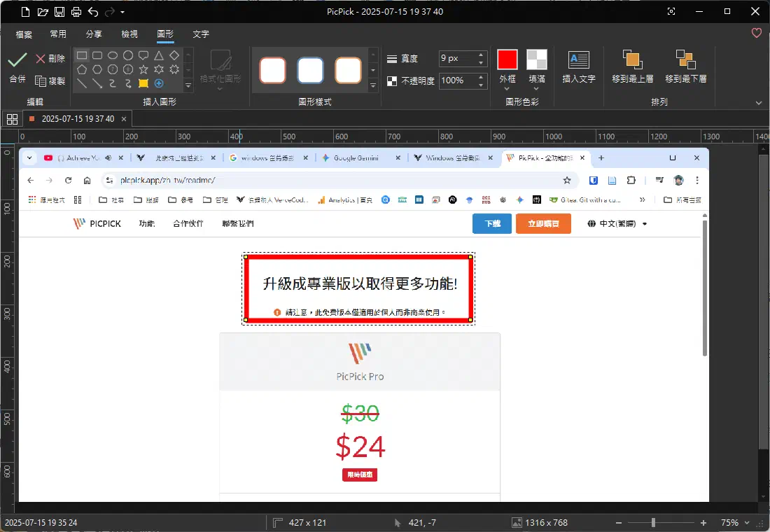Select the Ellipse shape tool
This screenshot has width=770, height=532.
click(112, 55)
